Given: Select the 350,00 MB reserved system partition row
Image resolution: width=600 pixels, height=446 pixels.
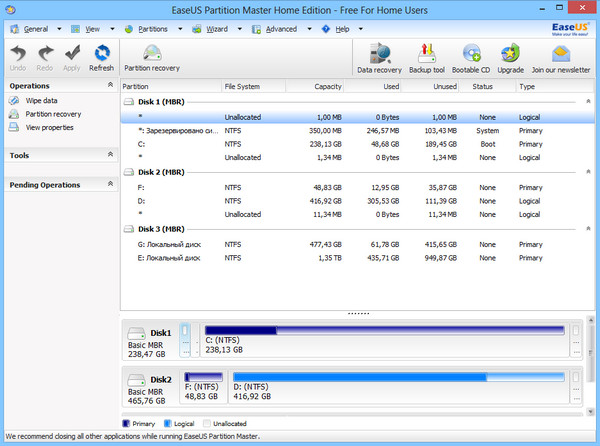Looking at the screenshot, I should click(x=357, y=131).
